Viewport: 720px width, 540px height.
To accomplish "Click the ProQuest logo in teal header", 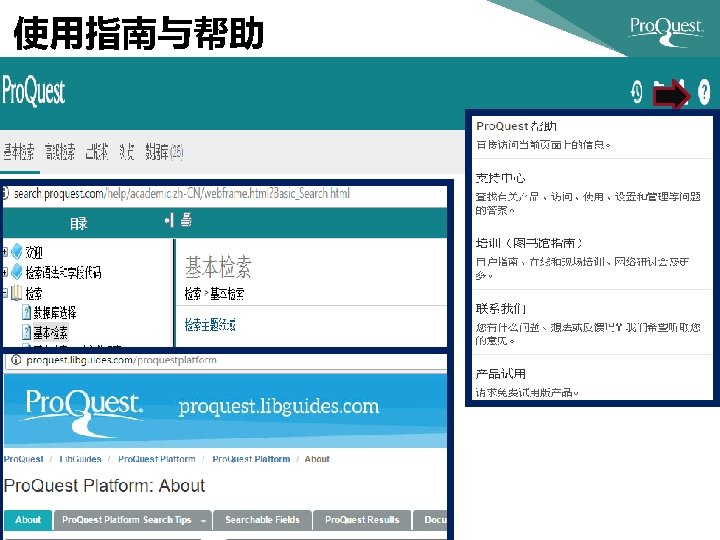I will tap(34, 91).
